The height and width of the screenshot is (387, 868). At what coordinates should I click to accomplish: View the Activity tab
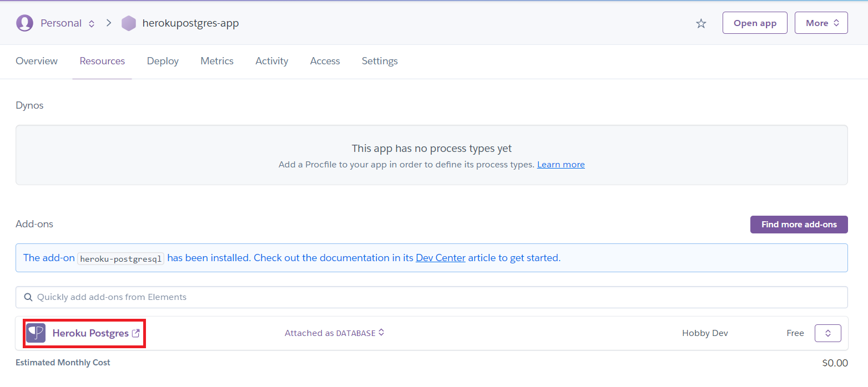[272, 61]
